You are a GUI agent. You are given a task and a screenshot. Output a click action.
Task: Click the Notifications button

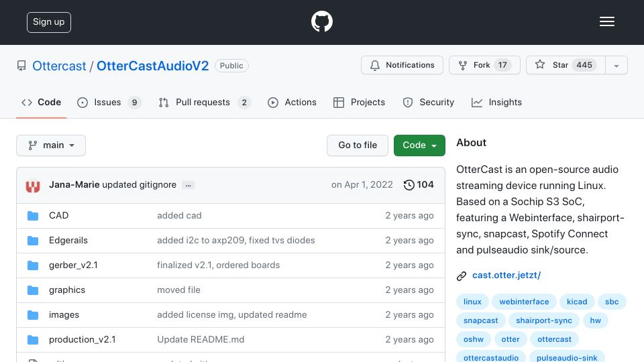click(402, 65)
